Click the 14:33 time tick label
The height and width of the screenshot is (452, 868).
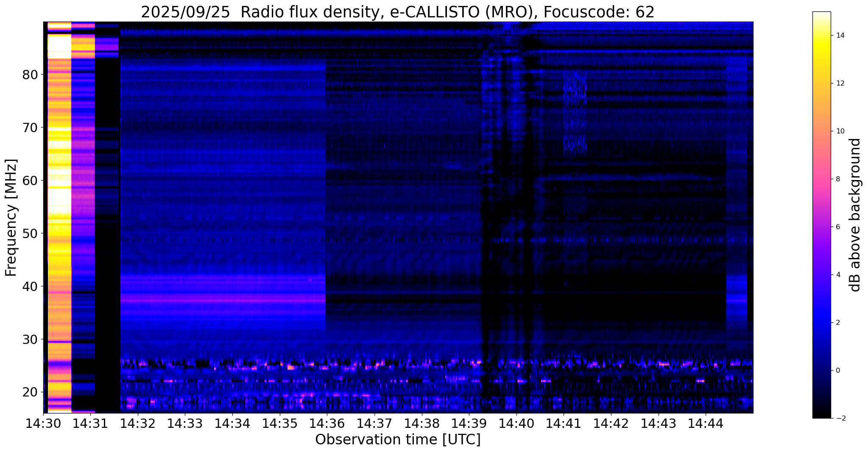click(x=185, y=423)
